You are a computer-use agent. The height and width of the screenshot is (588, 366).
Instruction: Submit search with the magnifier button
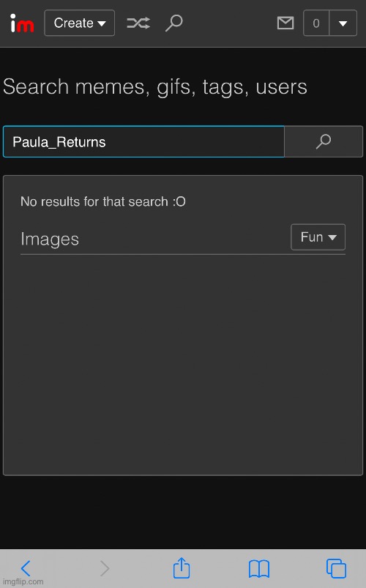click(x=324, y=142)
